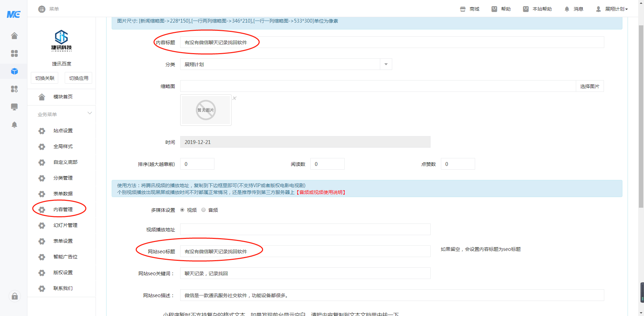Click gear icon next to 智能广告位

point(42,257)
